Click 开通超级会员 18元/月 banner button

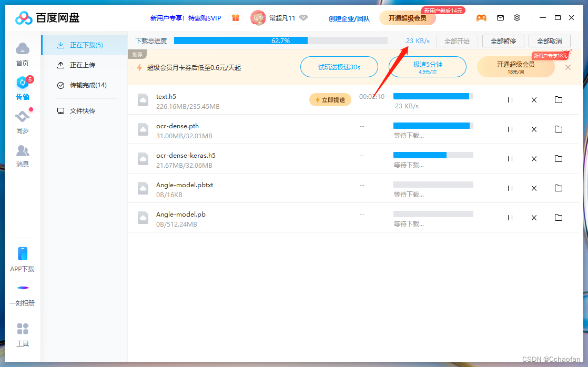click(515, 67)
